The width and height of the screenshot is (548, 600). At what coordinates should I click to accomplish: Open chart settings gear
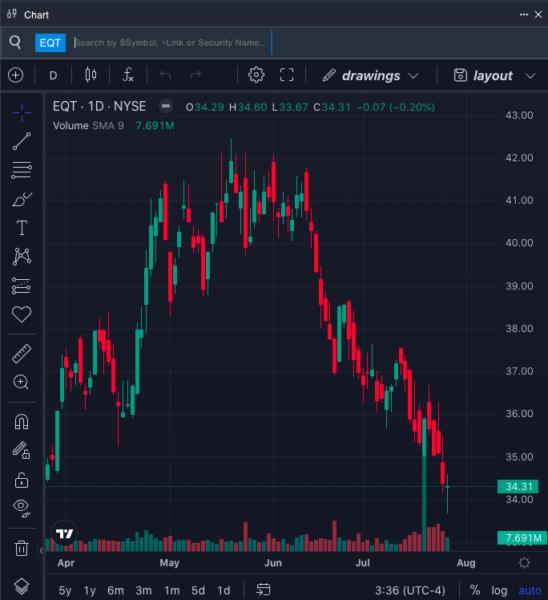pyautogui.click(x=256, y=75)
